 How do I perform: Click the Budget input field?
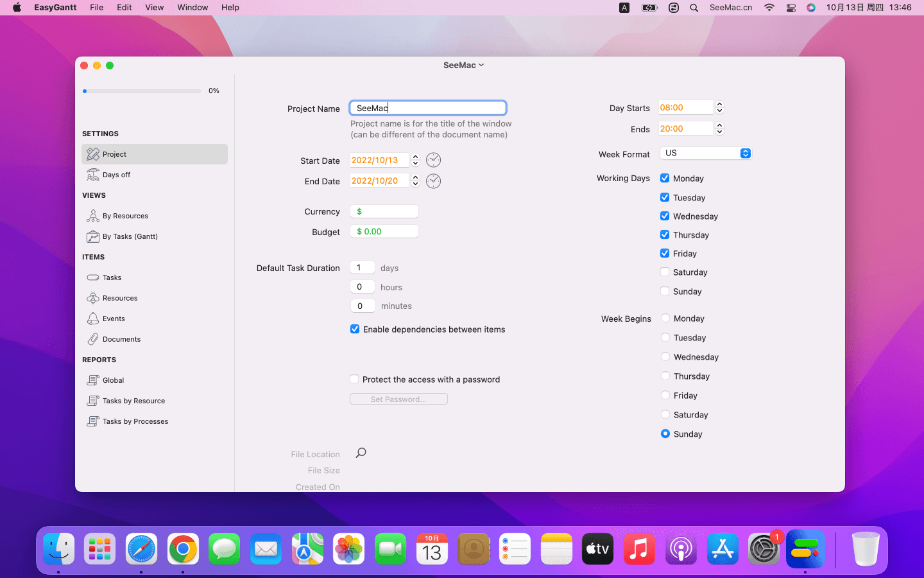384,231
